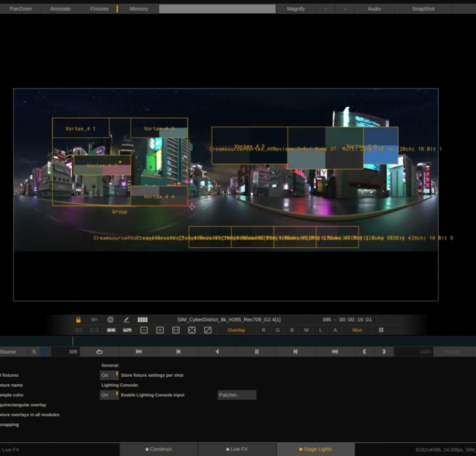Switch to the Construct tab
The width and height of the screenshot is (476, 456).
pyautogui.click(x=159, y=449)
